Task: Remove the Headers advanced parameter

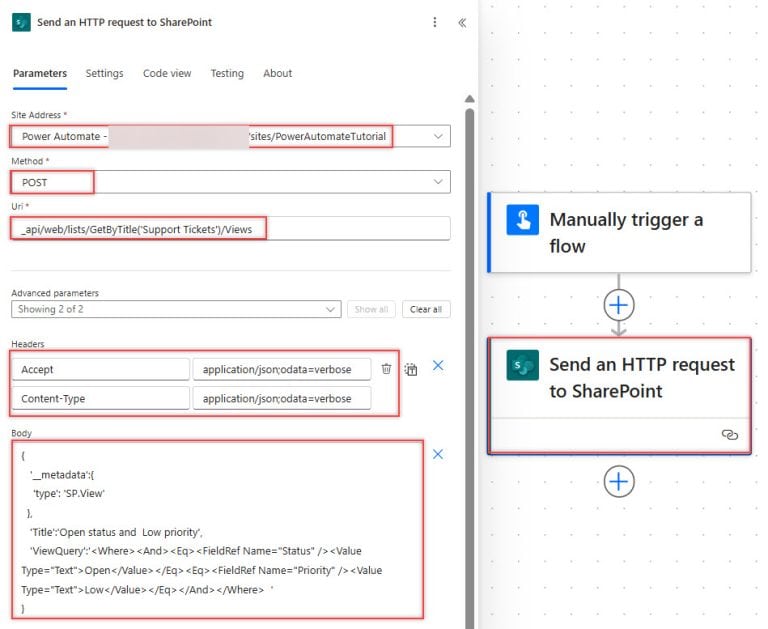Action: click(438, 365)
